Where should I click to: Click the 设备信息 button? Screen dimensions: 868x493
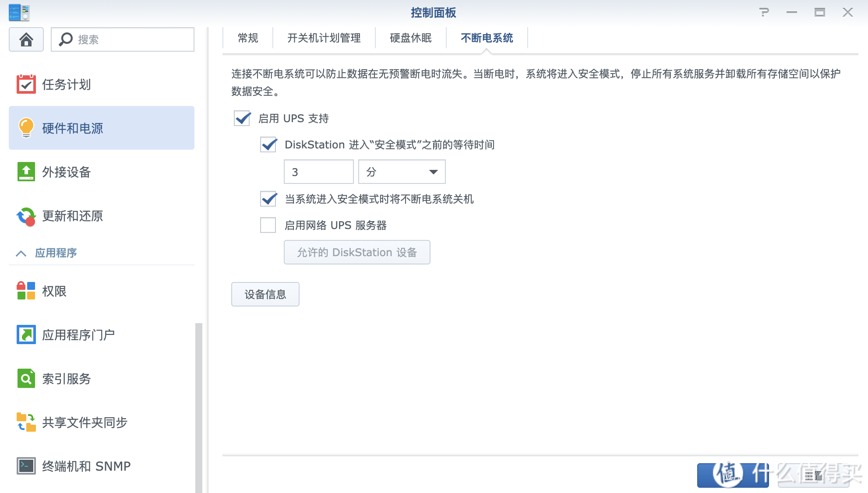click(x=265, y=294)
